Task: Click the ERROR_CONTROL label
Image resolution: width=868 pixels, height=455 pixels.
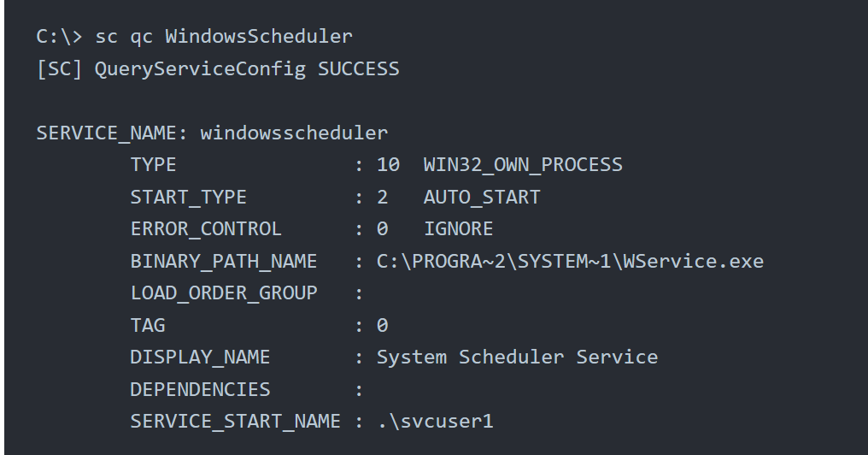Action: (206, 229)
